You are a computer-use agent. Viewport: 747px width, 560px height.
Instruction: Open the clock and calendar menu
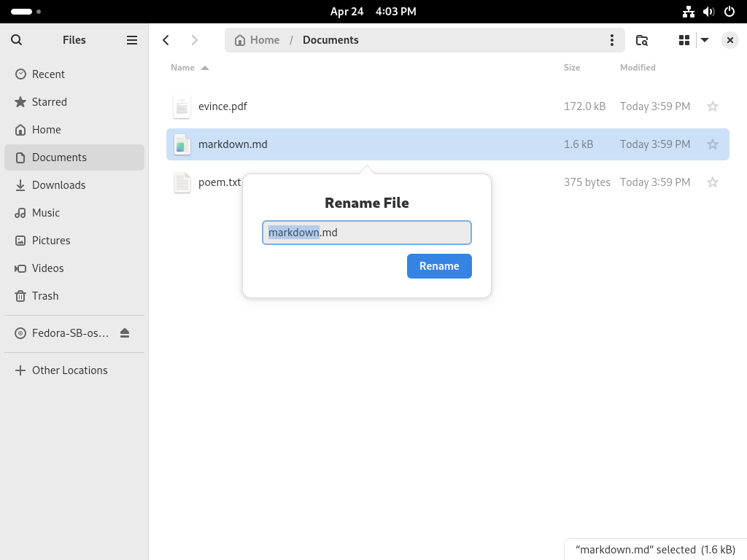[373, 12]
